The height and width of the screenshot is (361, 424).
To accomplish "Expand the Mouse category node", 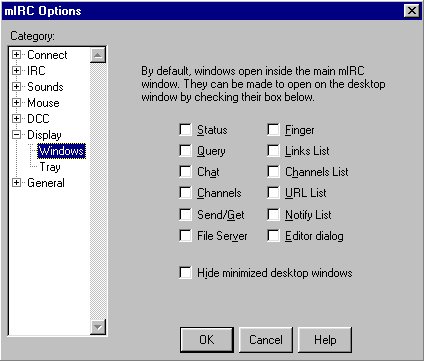I will coord(16,103).
